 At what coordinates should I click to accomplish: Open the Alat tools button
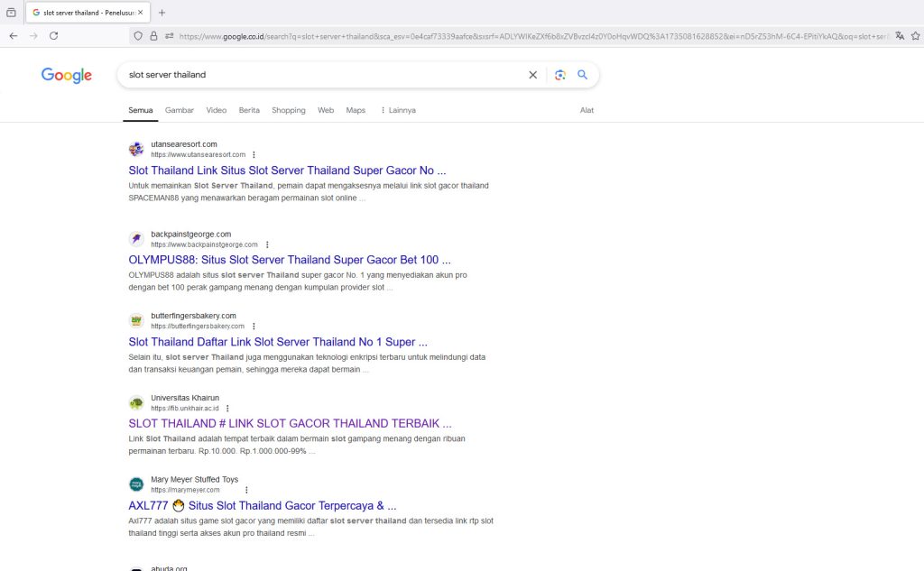click(x=587, y=110)
